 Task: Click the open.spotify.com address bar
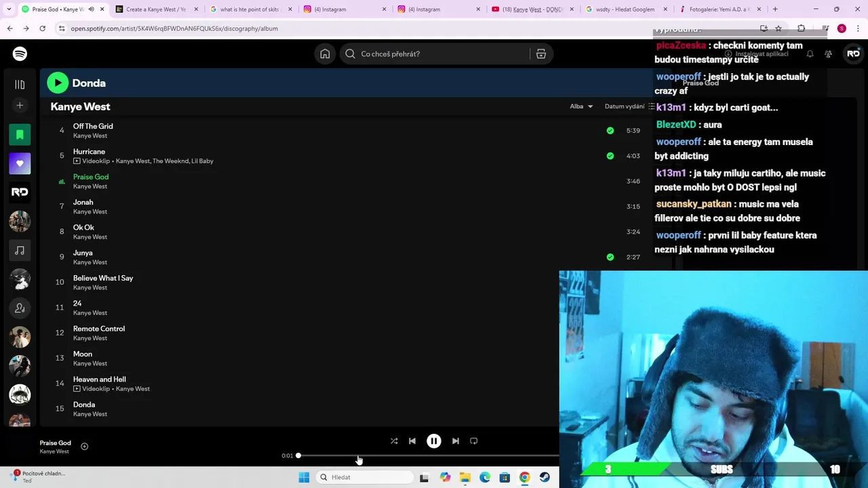point(407,28)
